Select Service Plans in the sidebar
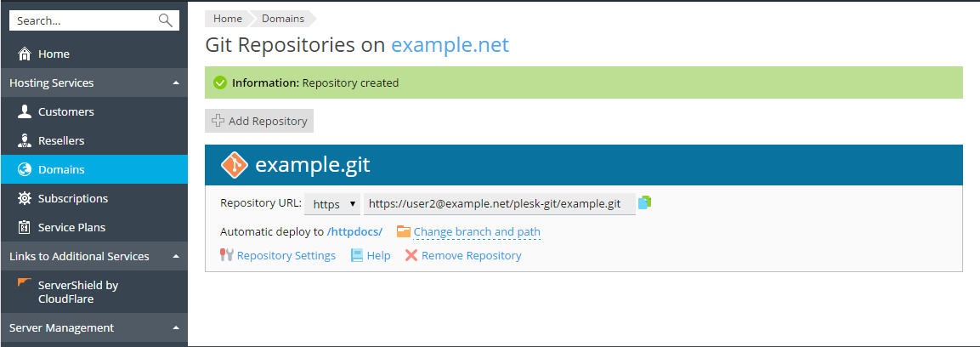The width and height of the screenshot is (980, 347). (x=71, y=228)
